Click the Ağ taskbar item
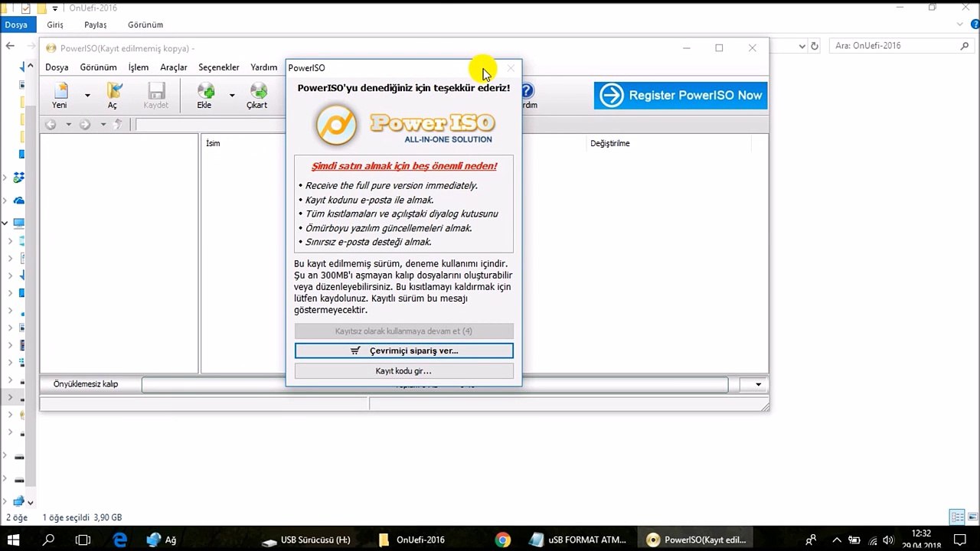Screen dimensions: 980x551 click(162, 540)
